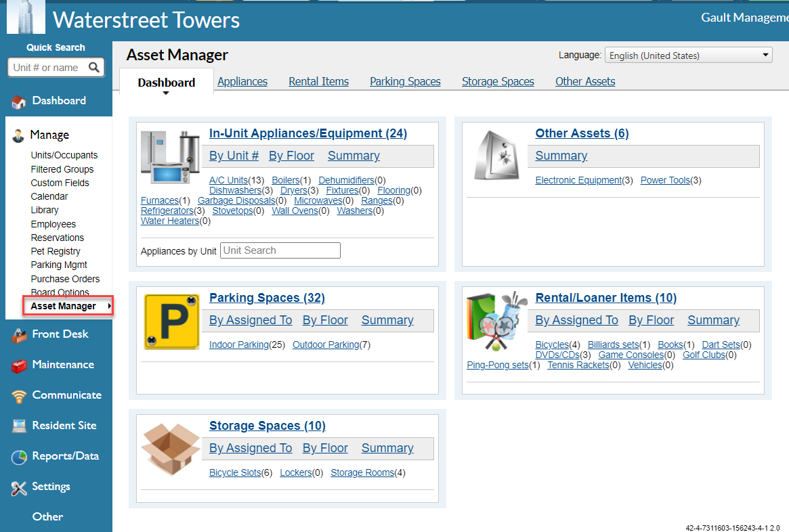View appliances By Unit #

(x=234, y=156)
